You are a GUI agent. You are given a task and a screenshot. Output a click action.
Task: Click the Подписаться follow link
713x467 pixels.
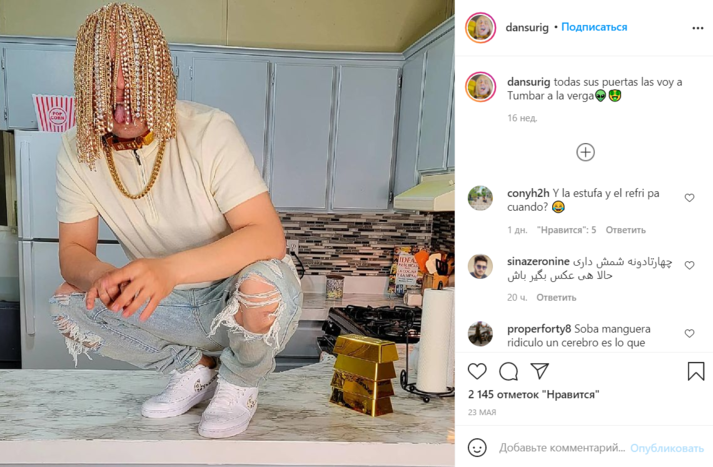[594, 27]
